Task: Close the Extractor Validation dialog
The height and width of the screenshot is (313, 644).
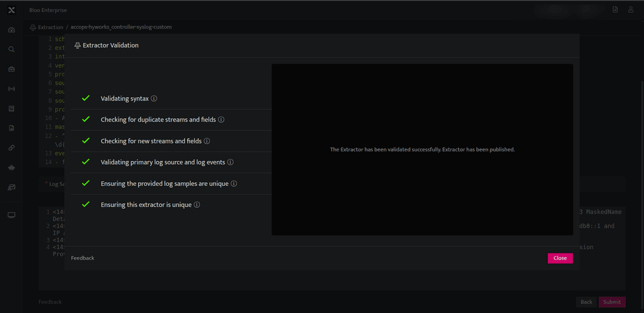Action: (x=560, y=258)
